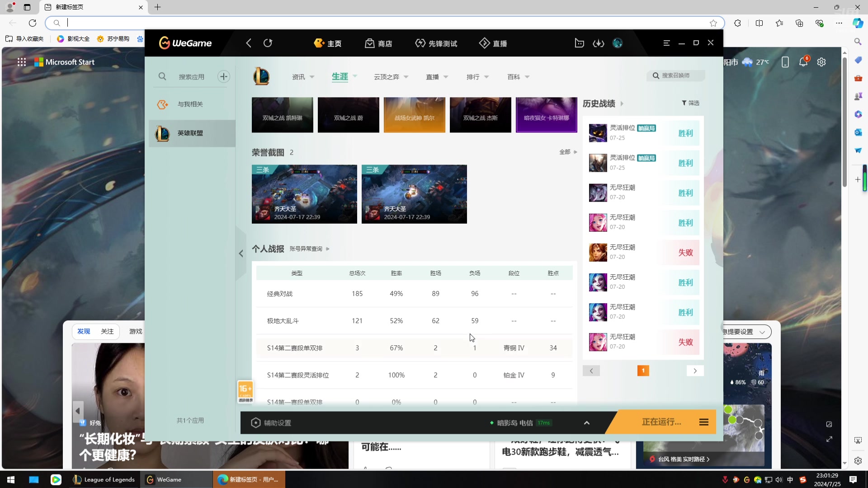Click the WeGame user avatar
Viewport: 868px width, 488px height.
point(618,43)
